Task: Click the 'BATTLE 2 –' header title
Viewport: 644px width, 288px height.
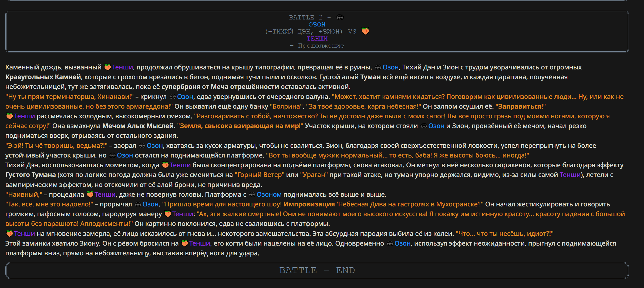Action: pyautogui.click(x=310, y=18)
